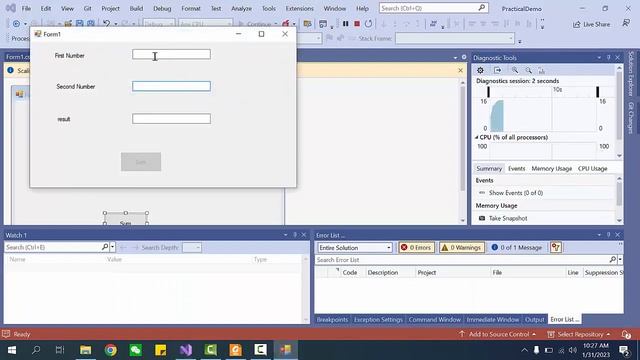This screenshot has height=360, width=640.
Task: Open Solution Explorer side tab
Action: click(x=631, y=74)
